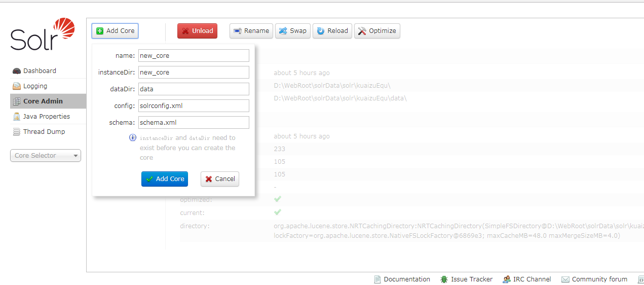Click the Solr logo

(43, 34)
